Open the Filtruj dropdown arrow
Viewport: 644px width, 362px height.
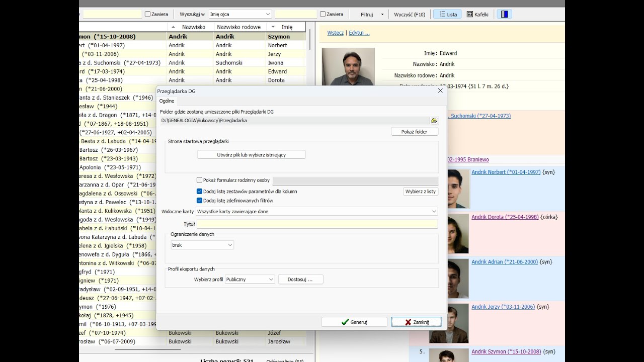coord(382,15)
